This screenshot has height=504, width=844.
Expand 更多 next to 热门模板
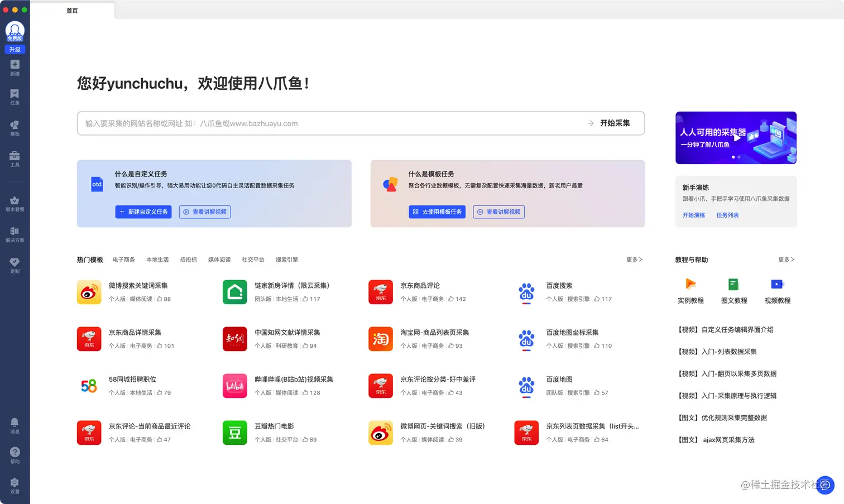[x=634, y=260]
